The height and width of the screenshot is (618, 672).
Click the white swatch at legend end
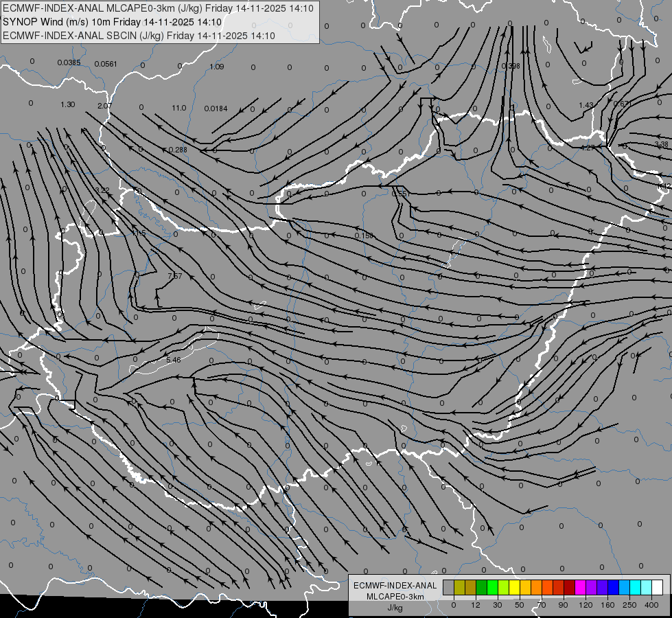click(x=658, y=587)
